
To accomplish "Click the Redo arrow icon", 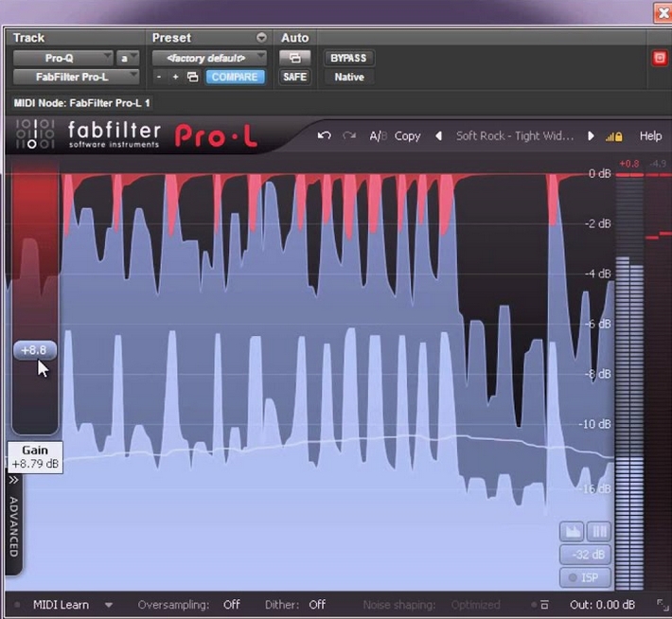I will point(349,136).
